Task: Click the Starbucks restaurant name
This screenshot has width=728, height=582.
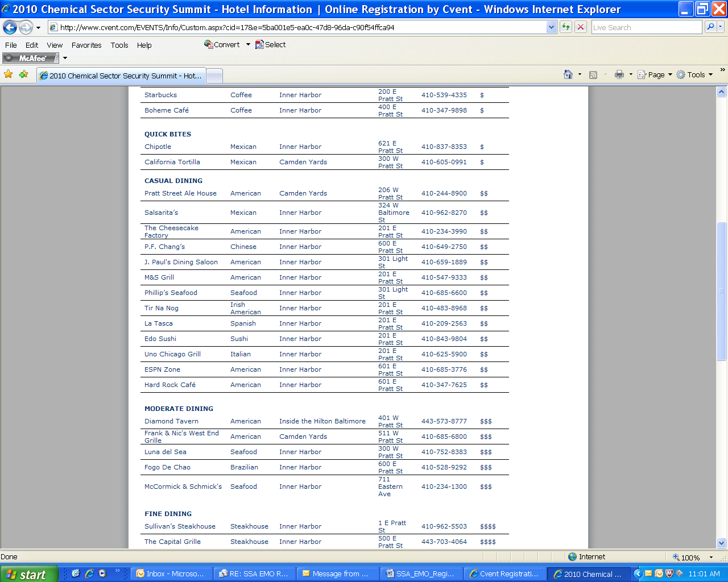Action: tap(160, 95)
